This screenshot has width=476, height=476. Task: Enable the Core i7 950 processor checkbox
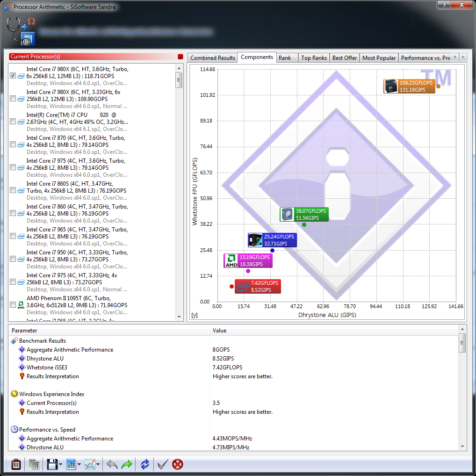coord(13,259)
